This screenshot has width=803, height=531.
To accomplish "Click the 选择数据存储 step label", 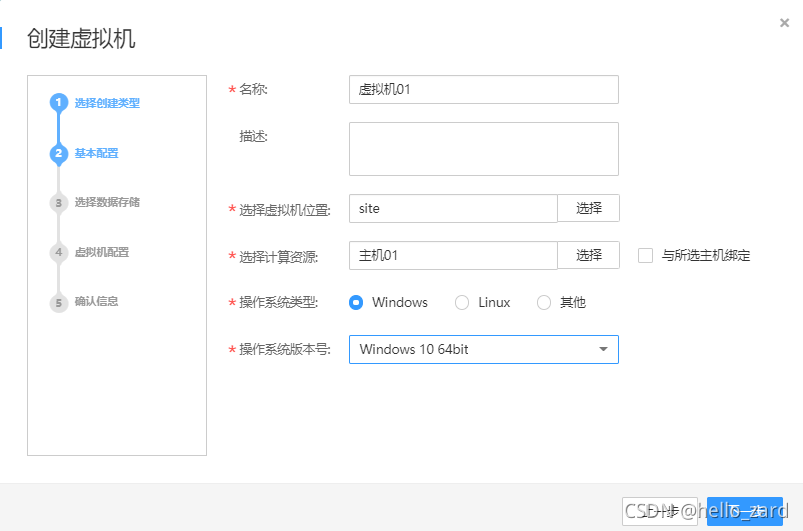I will (x=107, y=202).
